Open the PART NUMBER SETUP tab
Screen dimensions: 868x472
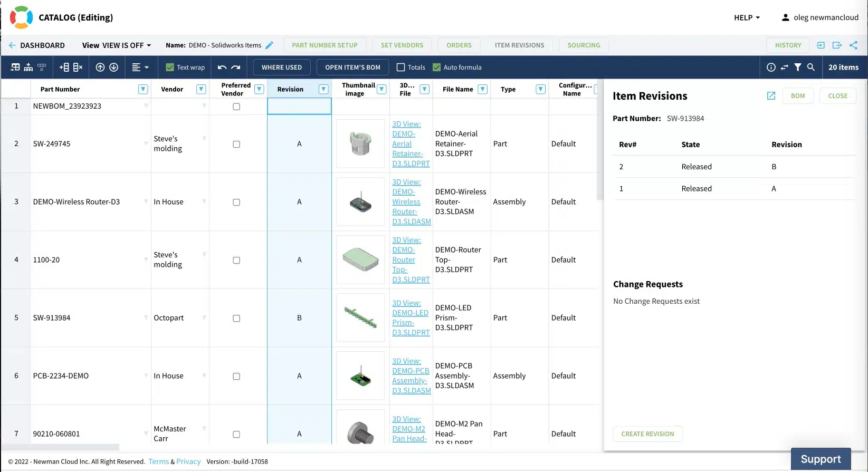click(325, 45)
